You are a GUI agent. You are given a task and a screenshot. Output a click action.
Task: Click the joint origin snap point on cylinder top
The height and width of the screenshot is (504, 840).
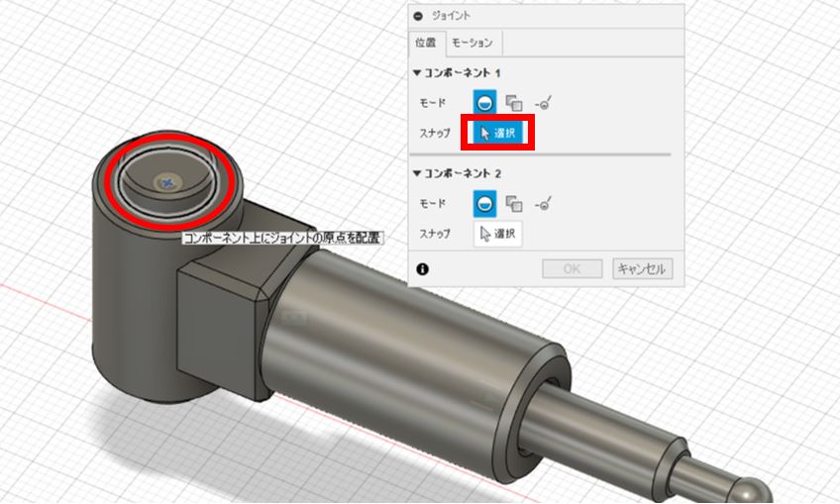pyautogui.click(x=168, y=183)
